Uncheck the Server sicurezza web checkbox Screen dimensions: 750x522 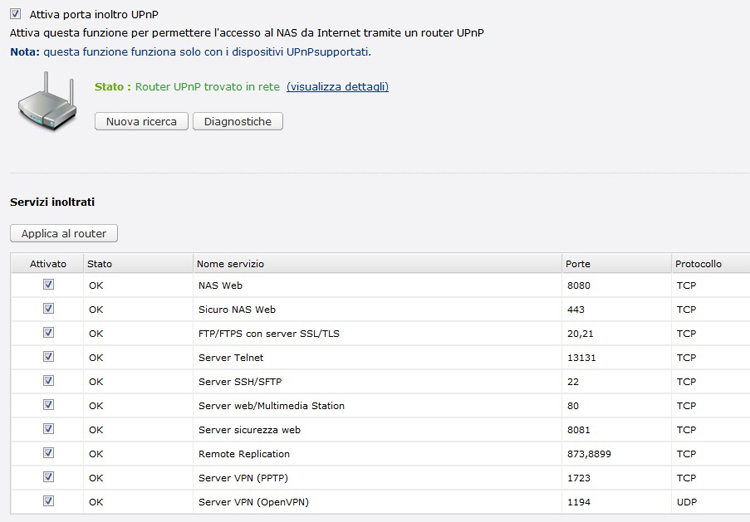click(48, 429)
